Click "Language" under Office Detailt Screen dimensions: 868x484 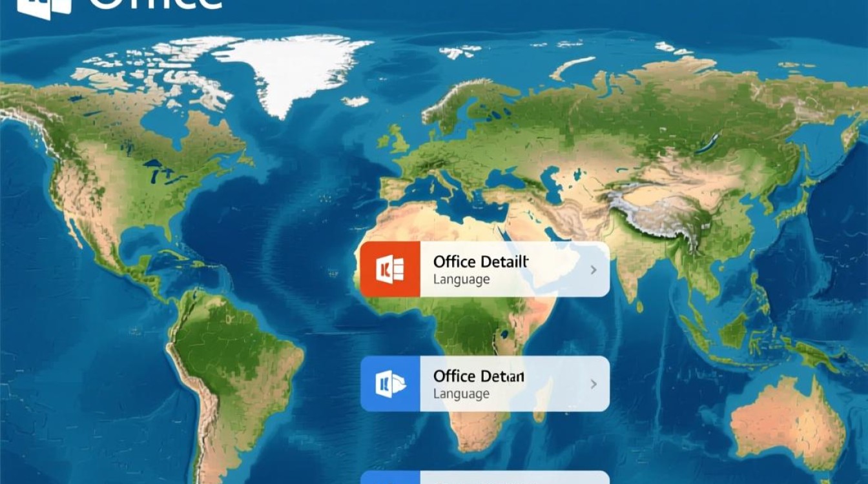[461, 279]
